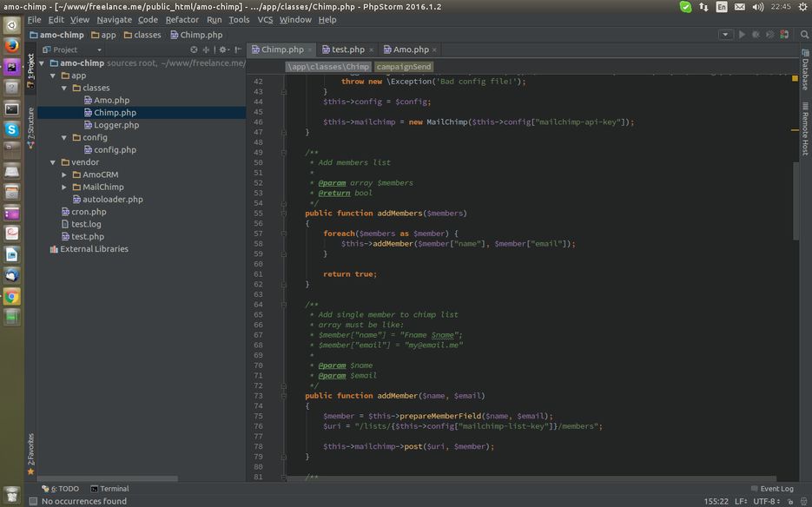Viewport: 812px width, 507px height.
Task: Click the scroll from source icon in Project panel
Action: pos(194,49)
